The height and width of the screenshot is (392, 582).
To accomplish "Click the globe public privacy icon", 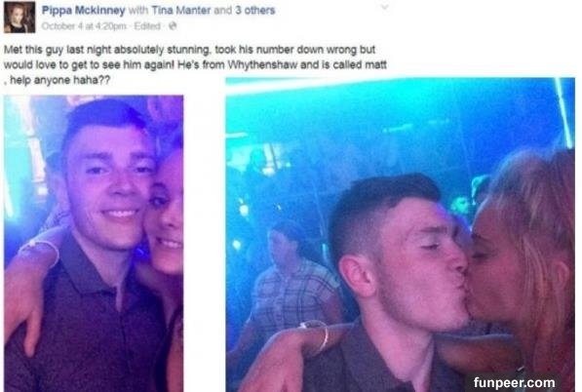I will pos(173,26).
